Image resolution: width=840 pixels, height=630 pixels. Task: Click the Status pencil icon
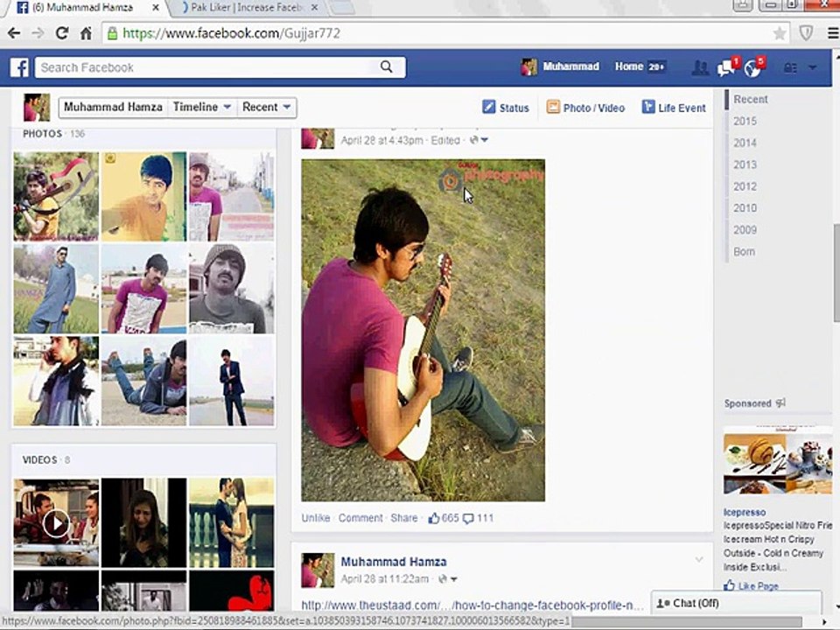pos(488,107)
